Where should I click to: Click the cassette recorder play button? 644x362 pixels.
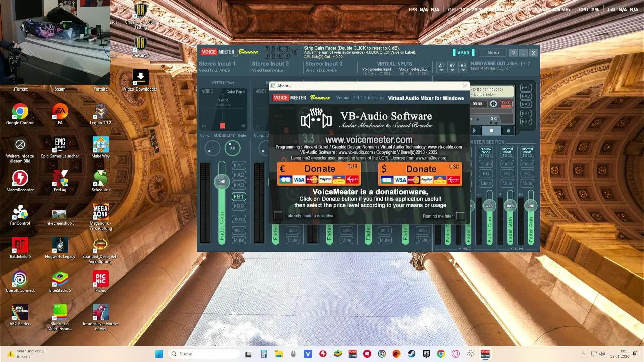pos(474,131)
